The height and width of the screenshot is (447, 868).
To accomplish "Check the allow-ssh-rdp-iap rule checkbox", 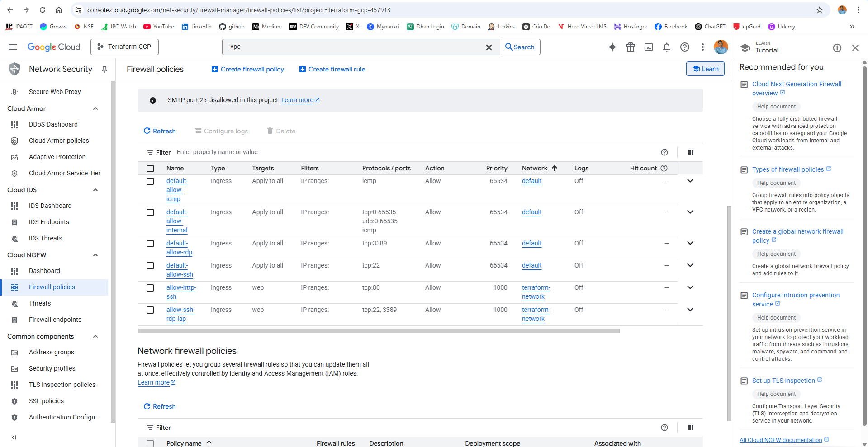I will point(150,310).
